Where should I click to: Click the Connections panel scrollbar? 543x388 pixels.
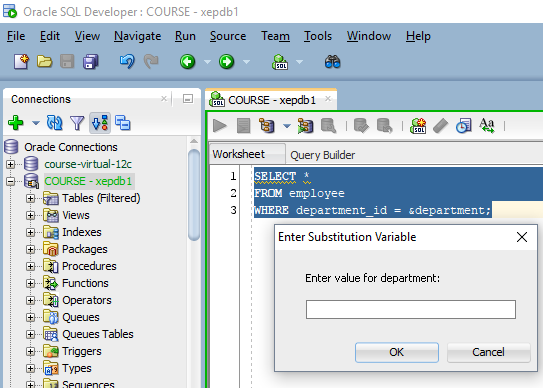pos(194,195)
